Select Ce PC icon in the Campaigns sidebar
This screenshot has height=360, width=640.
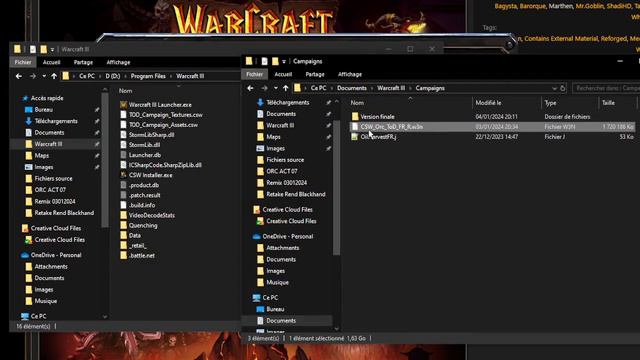point(256,298)
